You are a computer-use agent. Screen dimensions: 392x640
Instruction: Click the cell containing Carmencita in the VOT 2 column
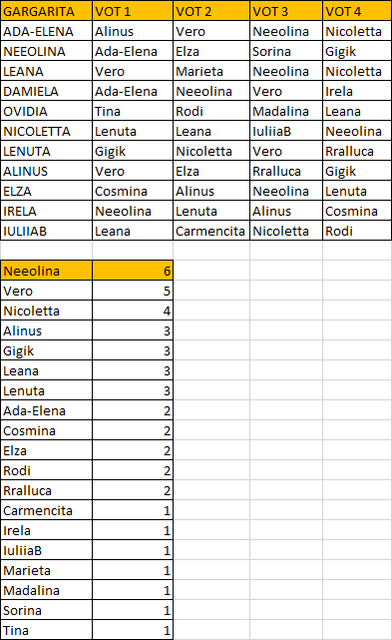pos(211,231)
